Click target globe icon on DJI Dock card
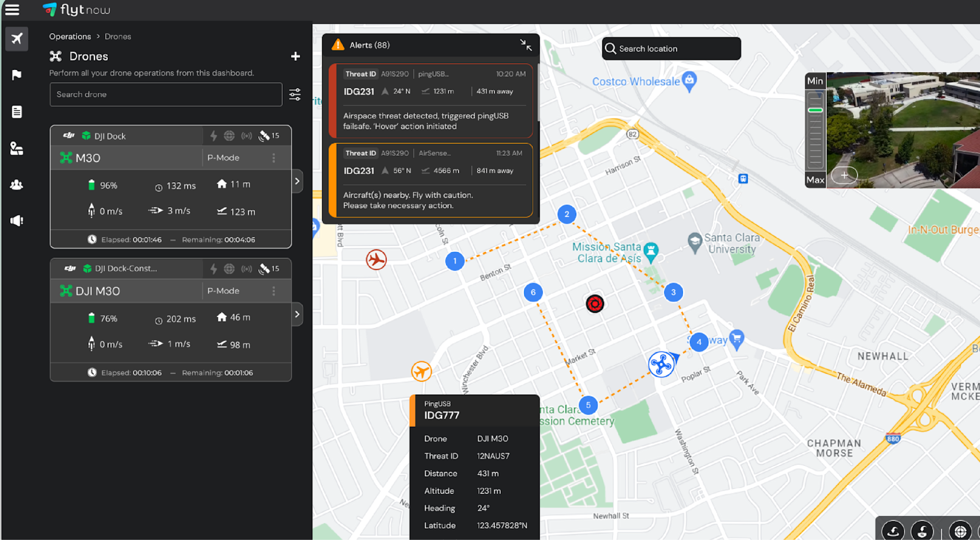The width and height of the screenshot is (980, 540). [x=230, y=136]
